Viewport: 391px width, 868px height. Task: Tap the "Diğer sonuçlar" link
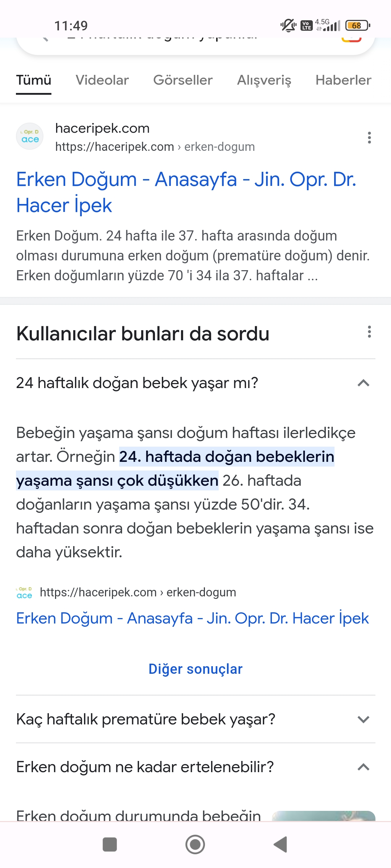coord(195,669)
